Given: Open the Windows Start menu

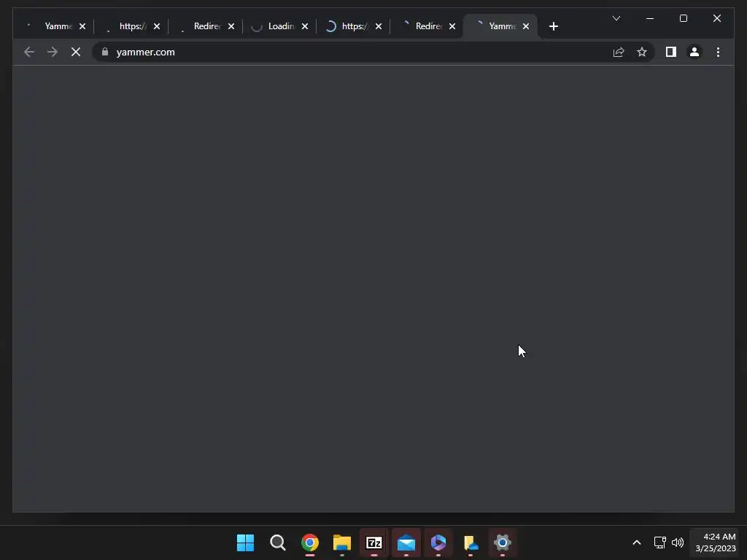Looking at the screenshot, I should 245,542.
